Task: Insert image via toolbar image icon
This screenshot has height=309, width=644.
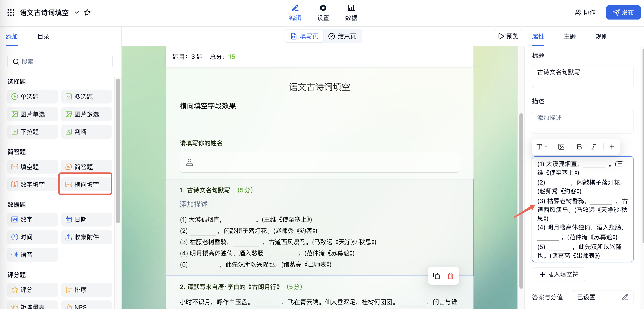Action: click(x=561, y=147)
